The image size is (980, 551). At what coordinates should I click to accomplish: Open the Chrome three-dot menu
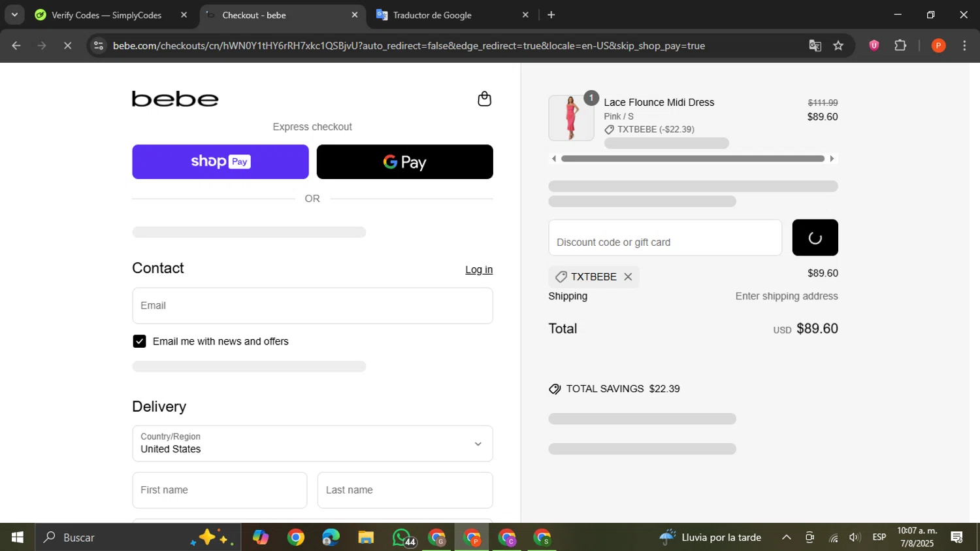[964, 46]
